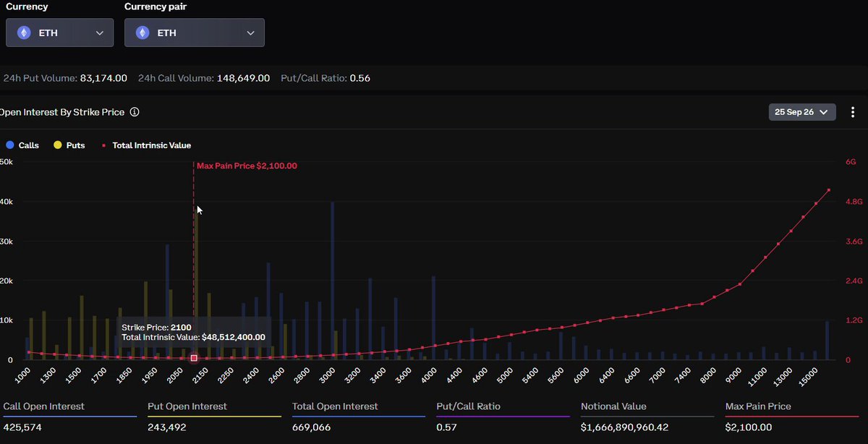
Task: Toggle the Calls series in the legend
Action: 22,145
